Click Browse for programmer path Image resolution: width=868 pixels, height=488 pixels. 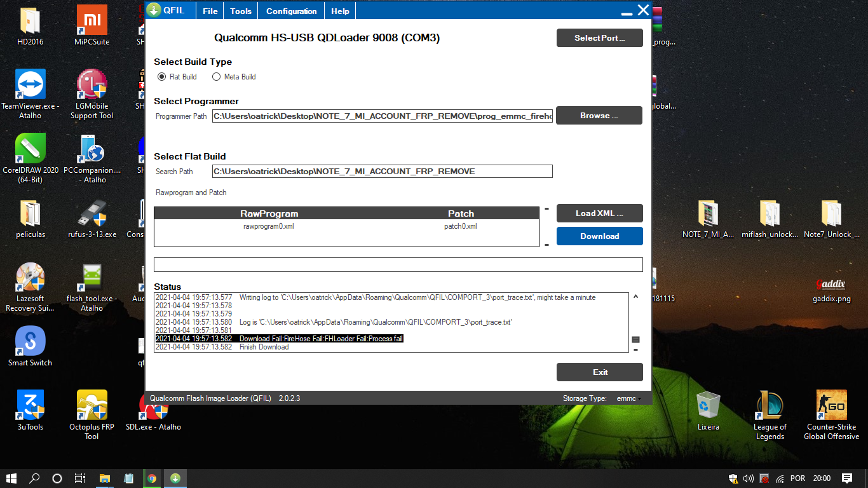coord(599,116)
